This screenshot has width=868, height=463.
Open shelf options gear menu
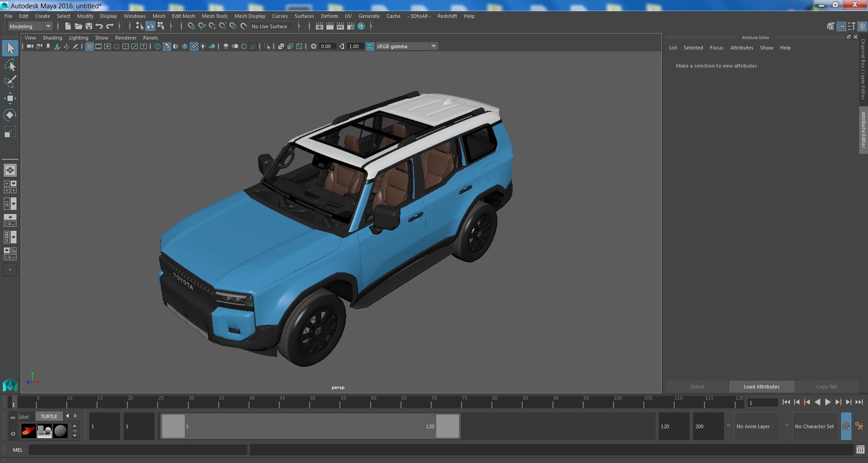[13, 434]
